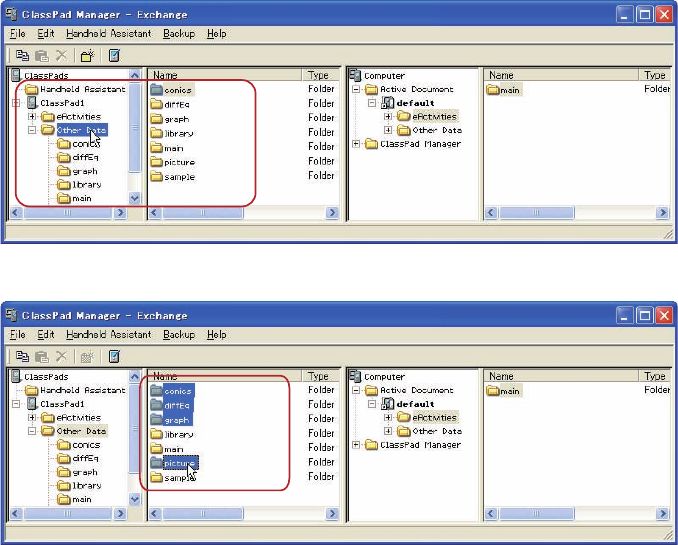This screenshot has height=545, width=678.
Task: Collapse Active Document node in top window
Action: [x=356, y=89]
